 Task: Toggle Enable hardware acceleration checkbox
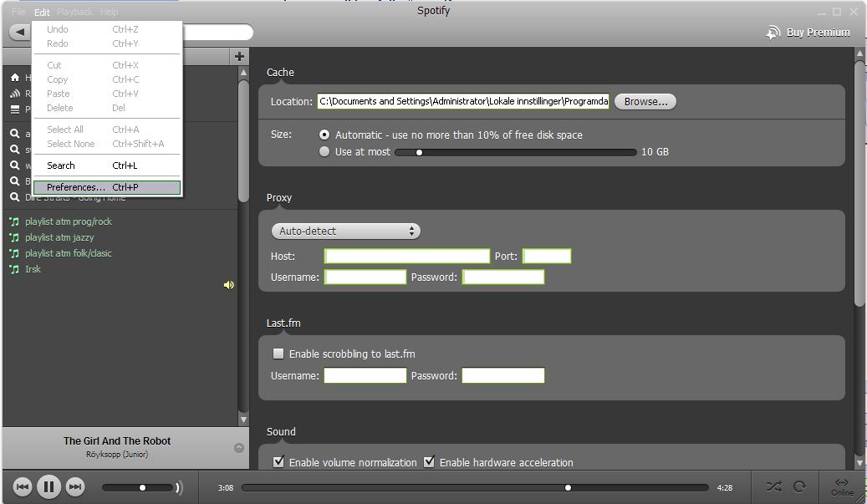pyautogui.click(x=429, y=462)
